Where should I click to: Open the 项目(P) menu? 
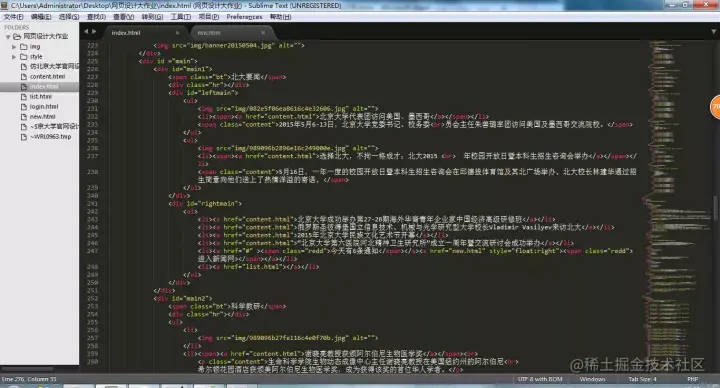[208, 17]
